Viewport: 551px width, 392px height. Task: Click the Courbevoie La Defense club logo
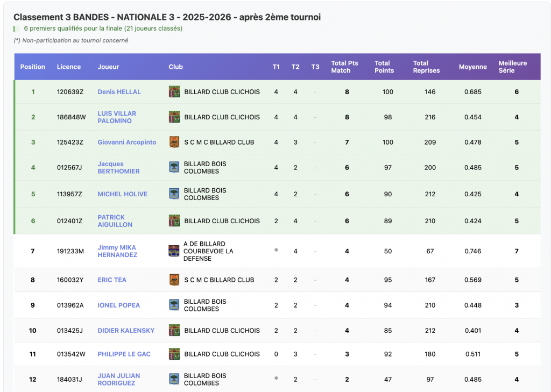(x=174, y=251)
